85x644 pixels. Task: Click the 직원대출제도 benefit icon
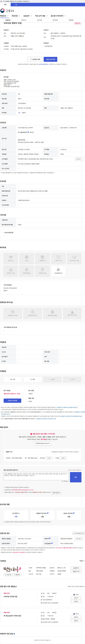[x=27, y=271]
